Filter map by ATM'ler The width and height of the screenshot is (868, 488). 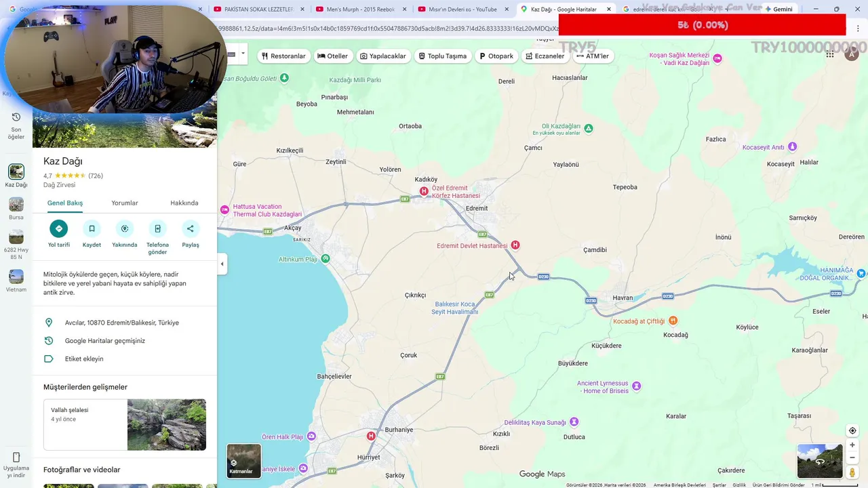[x=593, y=56]
